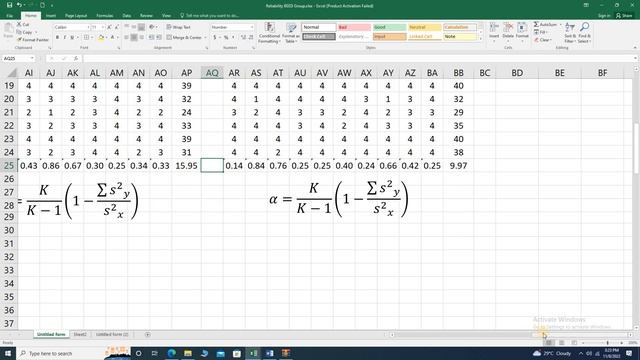This screenshot has height=360, width=640.
Task: Click the Windows Start button
Action: 8,353
